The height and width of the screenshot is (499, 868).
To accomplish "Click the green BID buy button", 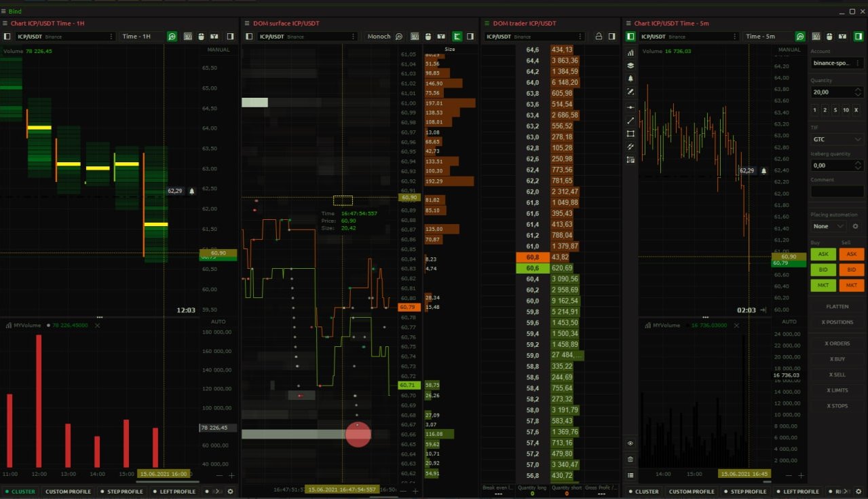I will tap(823, 270).
